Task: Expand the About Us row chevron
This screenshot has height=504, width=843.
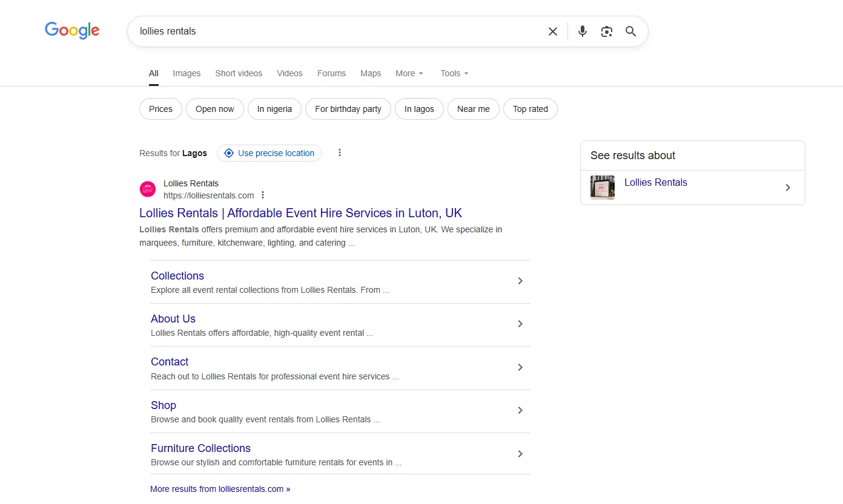Action: point(520,324)
